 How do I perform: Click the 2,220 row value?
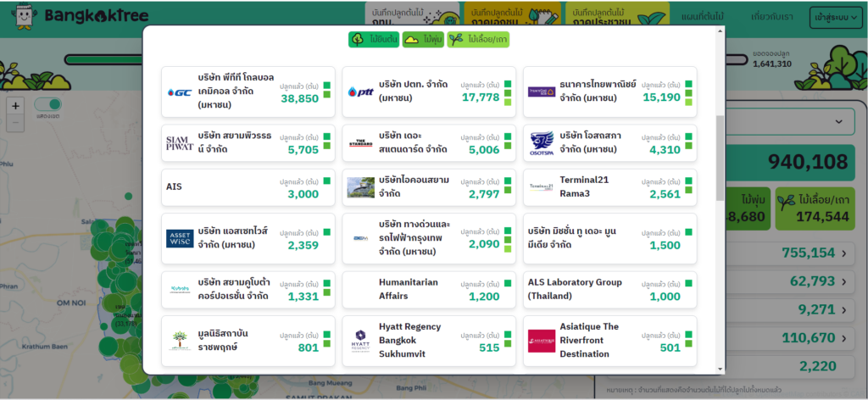[816, 366]
